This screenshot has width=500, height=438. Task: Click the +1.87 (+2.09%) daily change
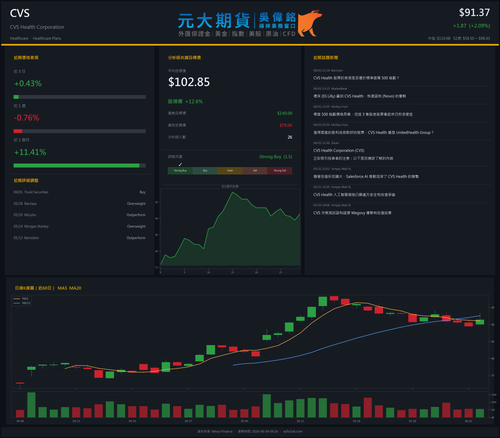click(x=472, y=26)
